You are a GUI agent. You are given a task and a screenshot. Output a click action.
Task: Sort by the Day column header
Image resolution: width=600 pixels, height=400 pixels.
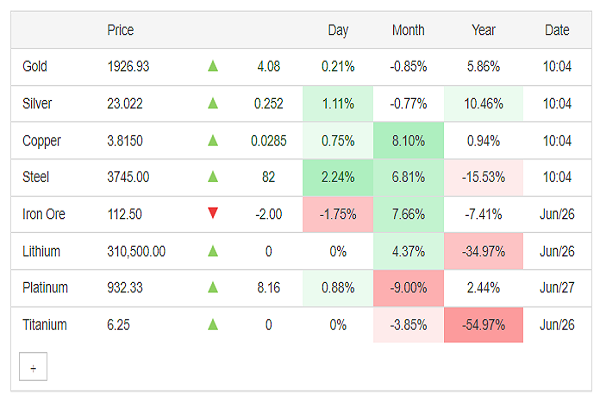tap(338, 31)
